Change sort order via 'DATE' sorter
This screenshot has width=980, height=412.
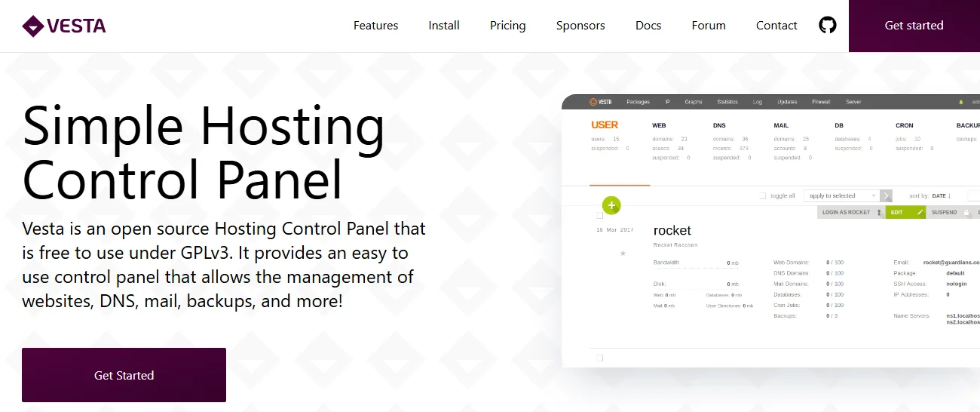[x=942, y=195]
